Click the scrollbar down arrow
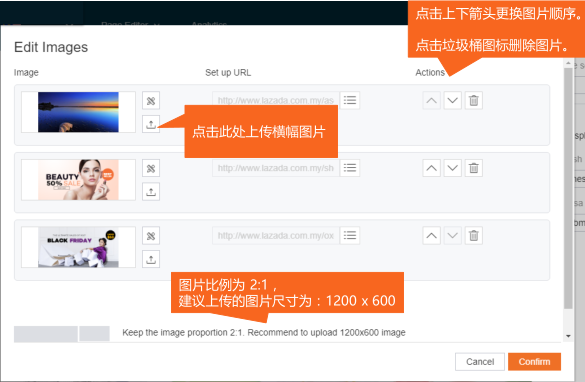The width and height of the screenshot is (585, 382). [568, 336]
